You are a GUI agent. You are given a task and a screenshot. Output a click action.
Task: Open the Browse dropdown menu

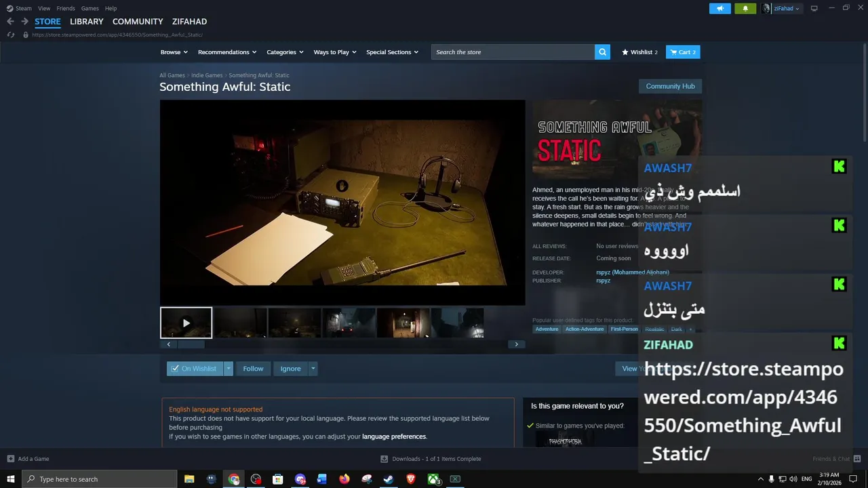tap(174, 52)
